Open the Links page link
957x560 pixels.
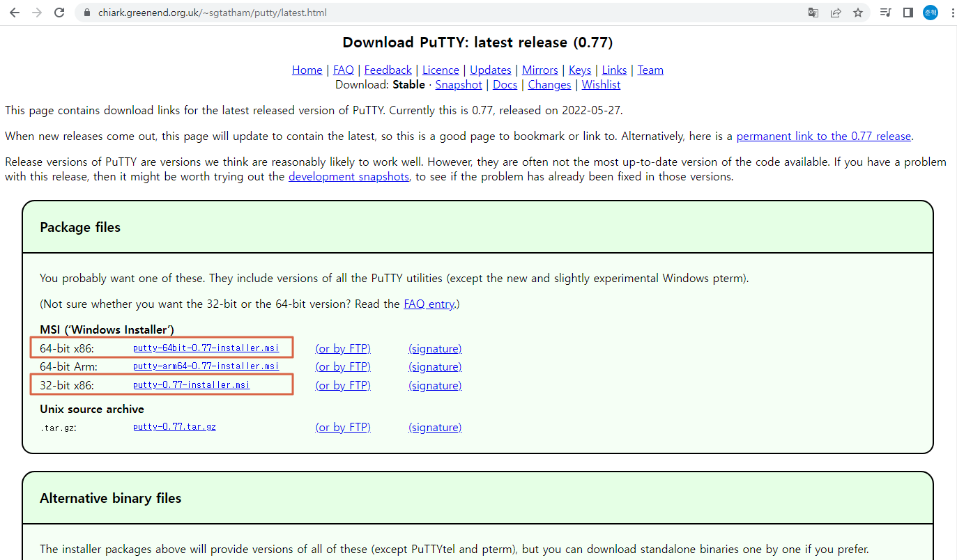coord(614,70)
